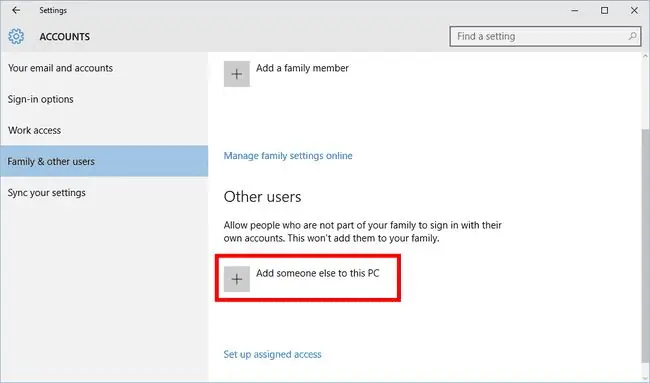This screenshot has height=383, width=650.
Task: Close the Settings window
Action: (634, 10)
